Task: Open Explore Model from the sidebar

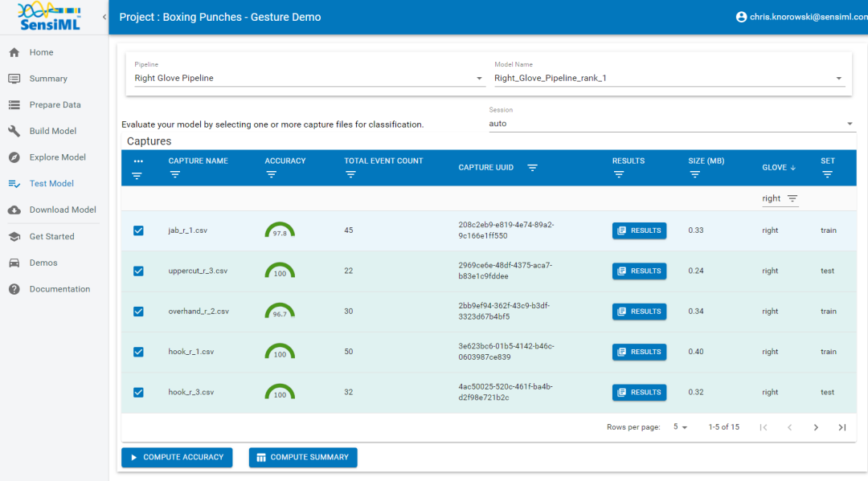Action: (x=57, y=157)
